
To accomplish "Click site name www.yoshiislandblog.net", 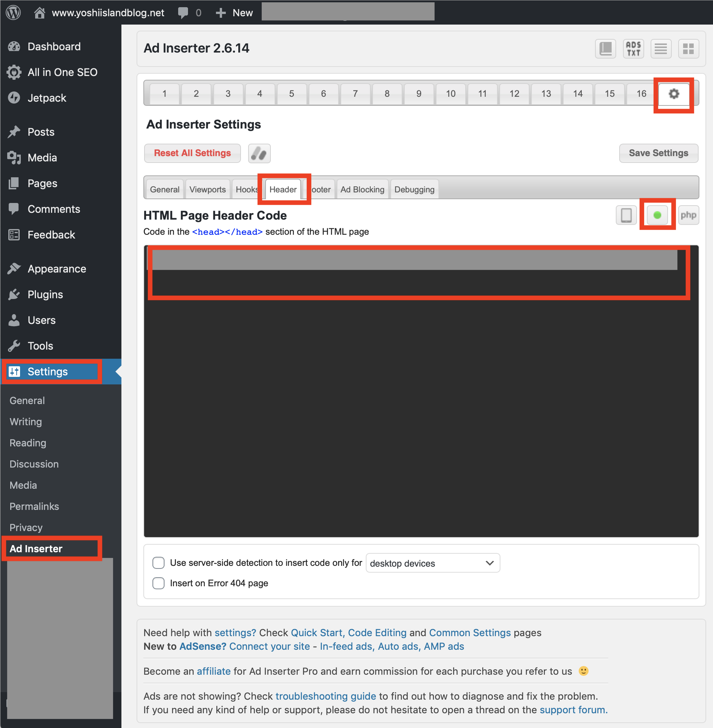I will point(108,13).
